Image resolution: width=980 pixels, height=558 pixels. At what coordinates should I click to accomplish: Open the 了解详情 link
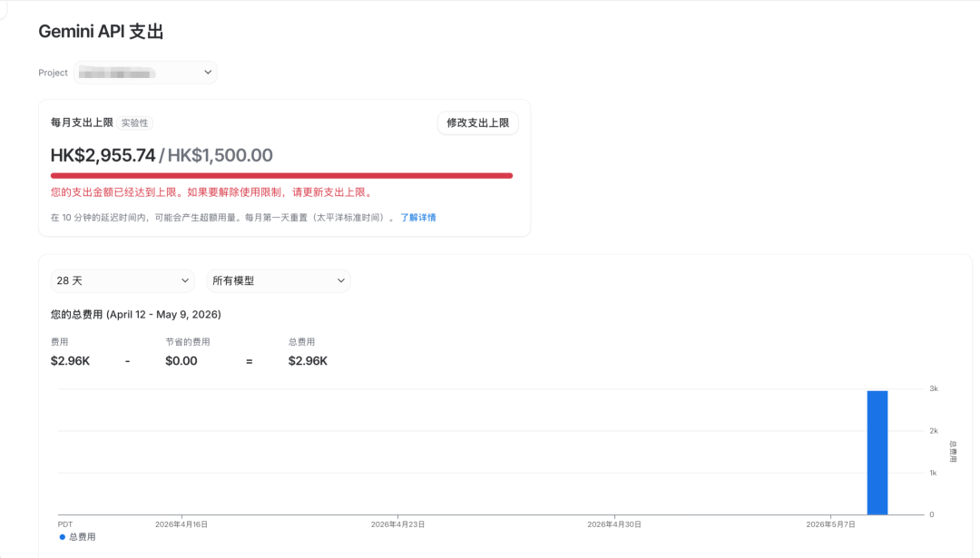(418, 218)
